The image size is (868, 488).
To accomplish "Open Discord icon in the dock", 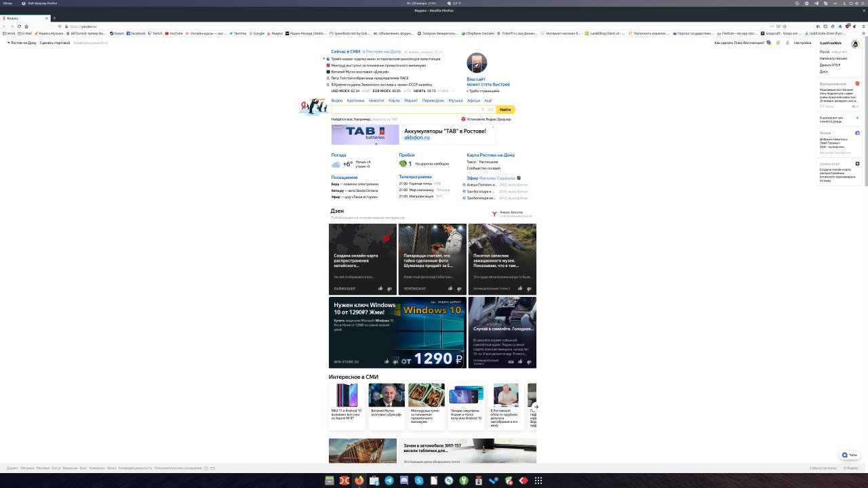I will (x=404, y=481).
